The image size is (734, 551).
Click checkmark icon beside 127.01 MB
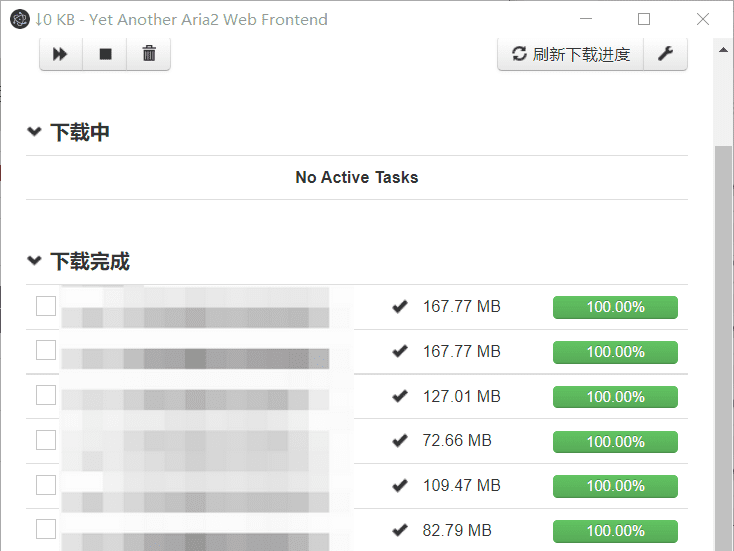pyautogui.click(x=400, y=397)
